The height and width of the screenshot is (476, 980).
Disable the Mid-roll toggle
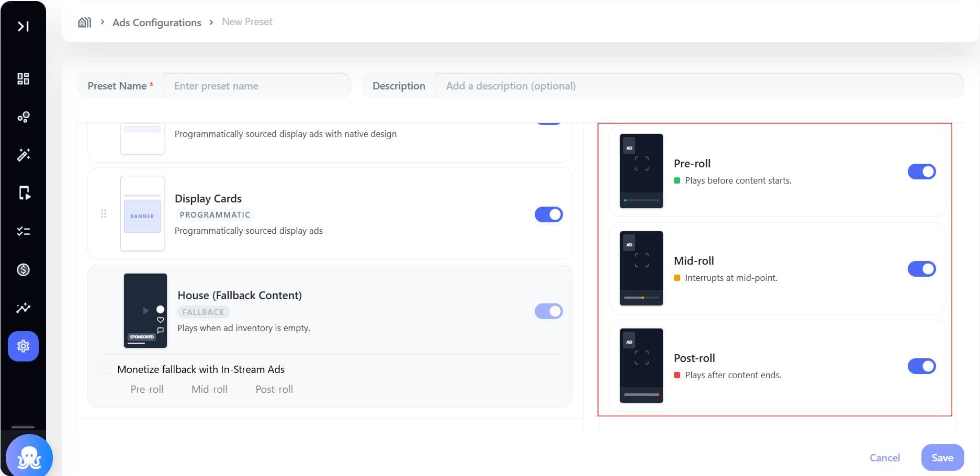coord(921,269)
